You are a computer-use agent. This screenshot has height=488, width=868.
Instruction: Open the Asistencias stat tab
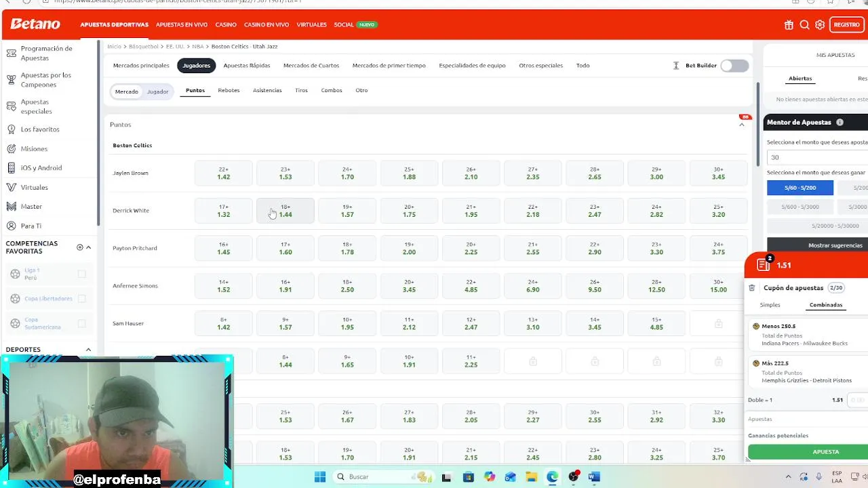pyautogui.click(x=267, y=90)
